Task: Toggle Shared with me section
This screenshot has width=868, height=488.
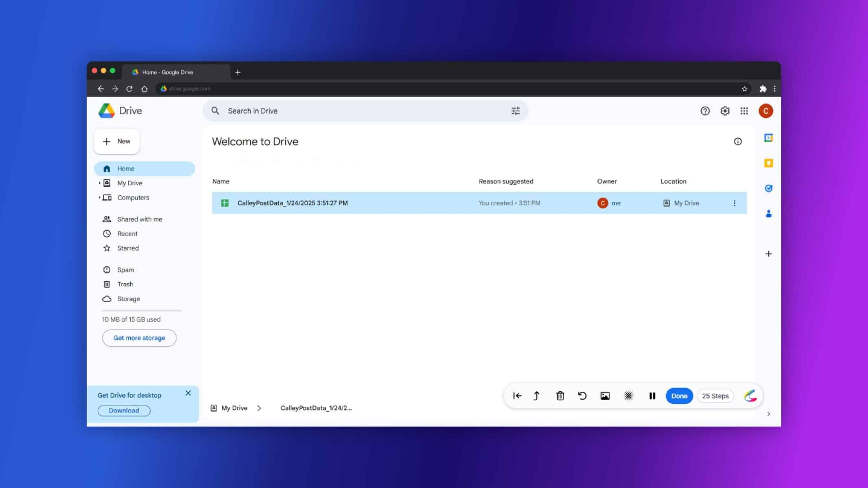Action: pyautogui.click(x=140, y=219)
